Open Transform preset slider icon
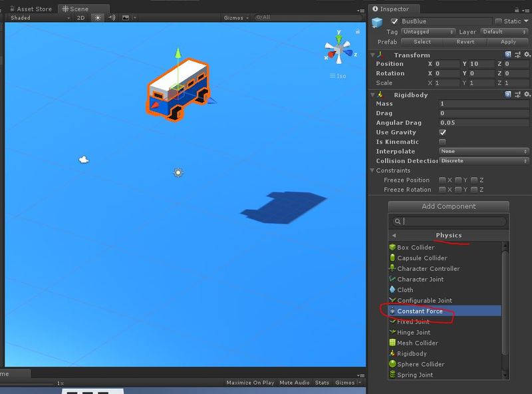 coord(517,55)
